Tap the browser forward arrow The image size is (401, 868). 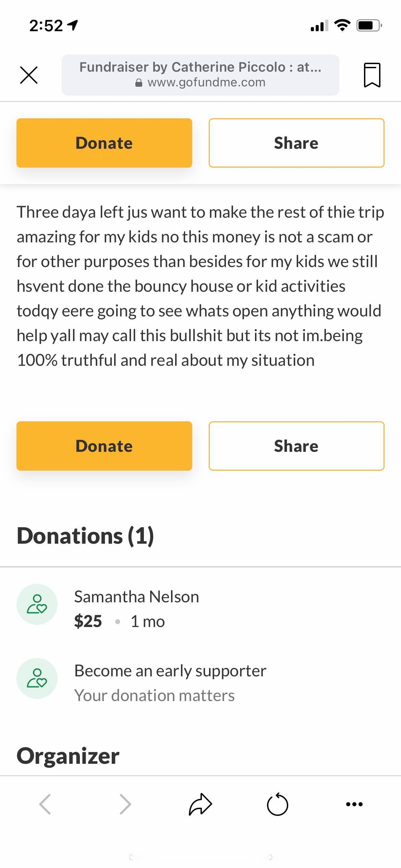point(125,804)
